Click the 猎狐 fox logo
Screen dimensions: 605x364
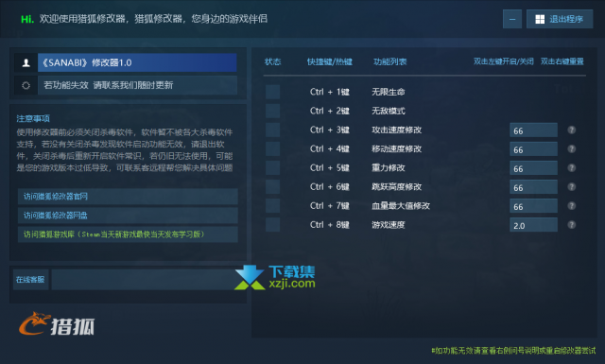[x=57, y=323]
